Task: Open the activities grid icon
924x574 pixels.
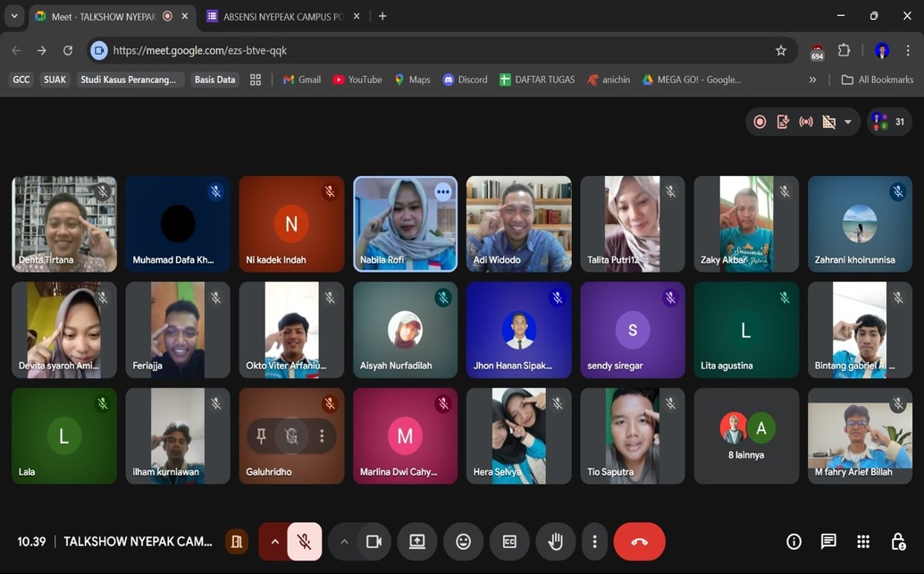Action: [862, 542]
